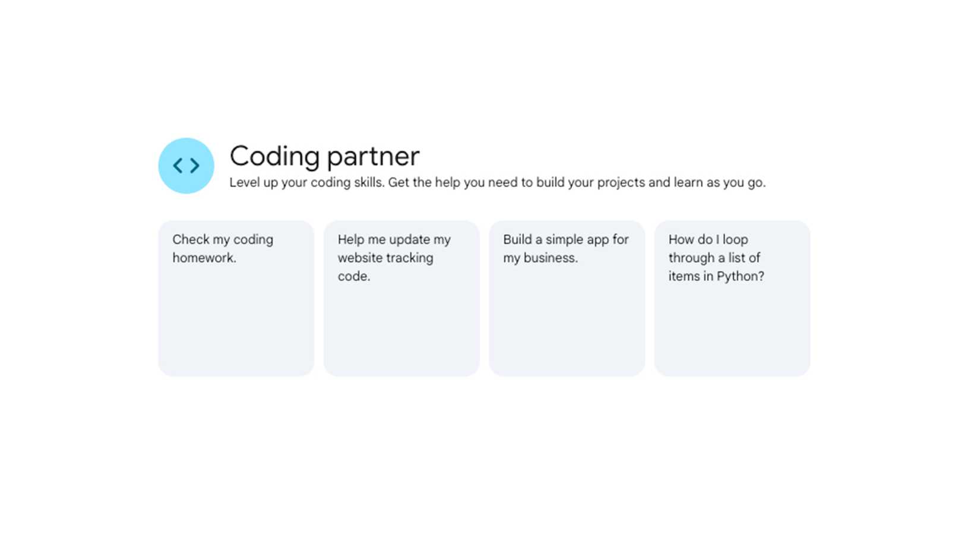Viewport: 980px width, 551px height.
Task: Click the text "Build a simple app for my business."
Action: tap(565, 249)
